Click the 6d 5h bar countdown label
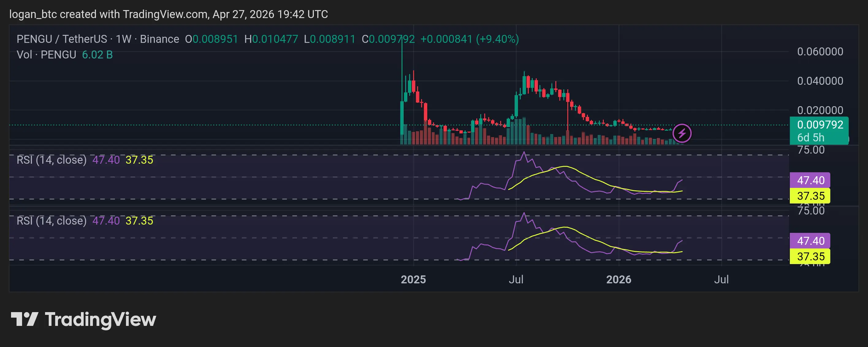This screenshot has height=347, width=868. click(x=811, y=138)
